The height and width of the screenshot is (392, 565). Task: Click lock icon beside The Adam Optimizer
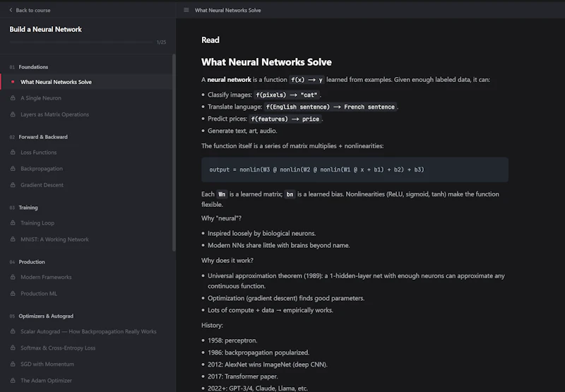pyautogui.click(x=13, y=381)
